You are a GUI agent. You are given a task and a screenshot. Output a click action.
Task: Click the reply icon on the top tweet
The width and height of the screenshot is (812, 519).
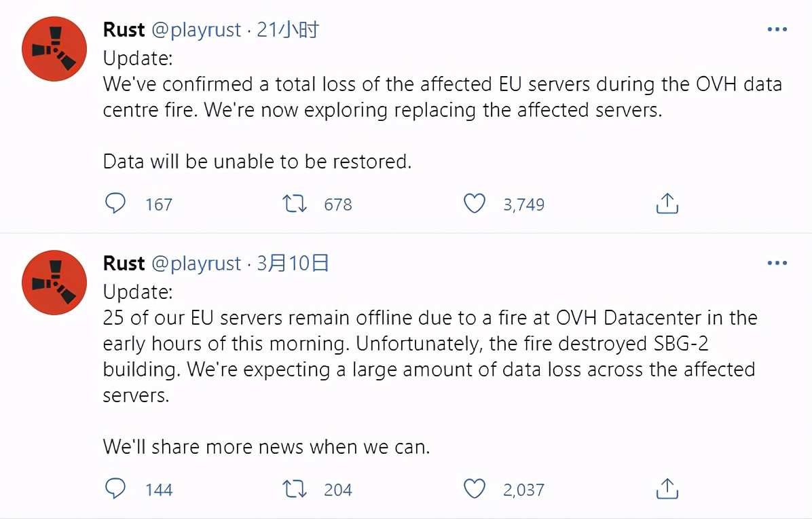115,203
